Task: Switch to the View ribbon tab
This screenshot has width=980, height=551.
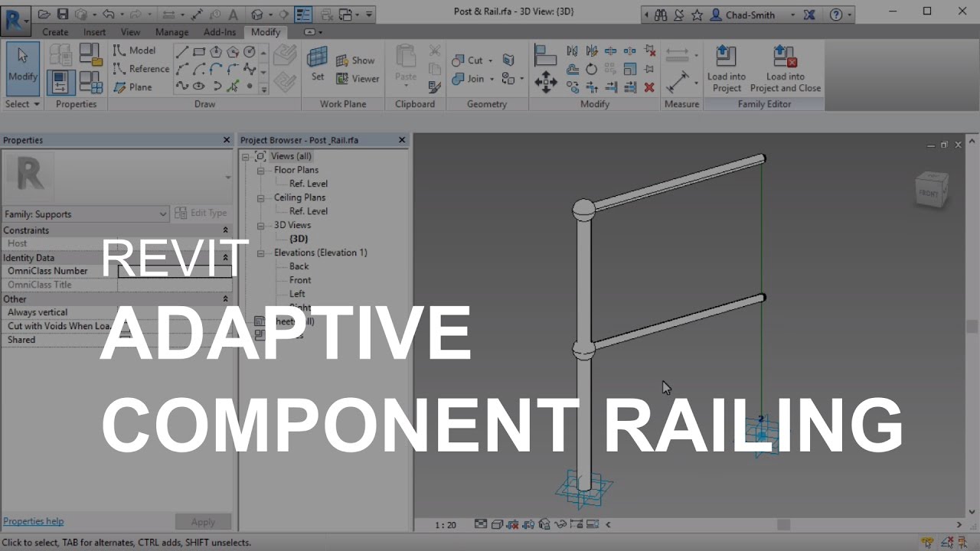Action: [130, 32]
